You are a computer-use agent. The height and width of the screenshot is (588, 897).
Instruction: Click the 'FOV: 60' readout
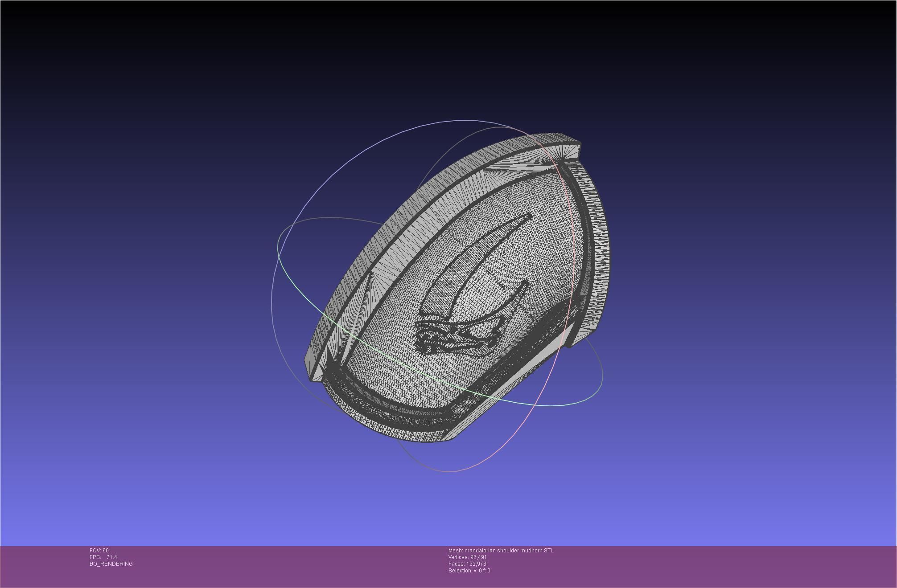(99, 551)
